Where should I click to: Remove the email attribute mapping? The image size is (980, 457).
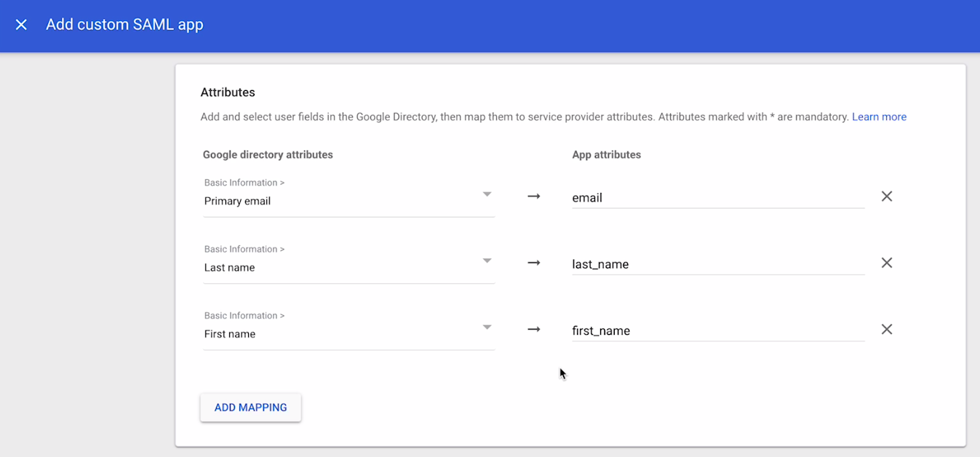[x=886, y=196]
